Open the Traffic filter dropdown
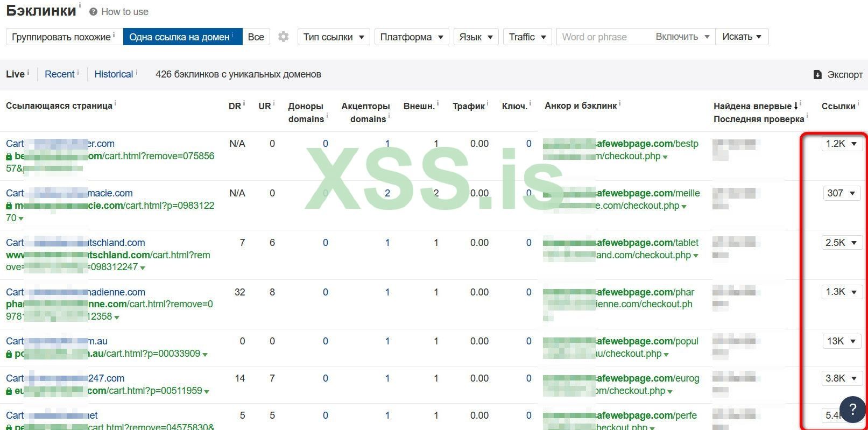This screenshot has height=430, width=868. (x=527, y=37)
